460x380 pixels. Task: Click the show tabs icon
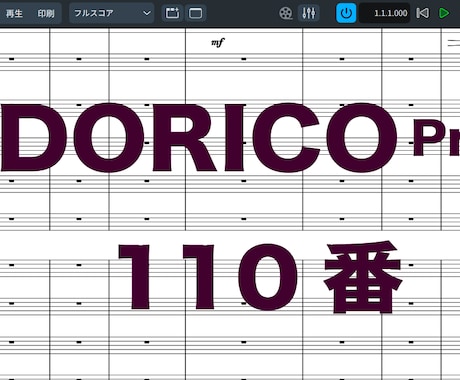point(172,13)
